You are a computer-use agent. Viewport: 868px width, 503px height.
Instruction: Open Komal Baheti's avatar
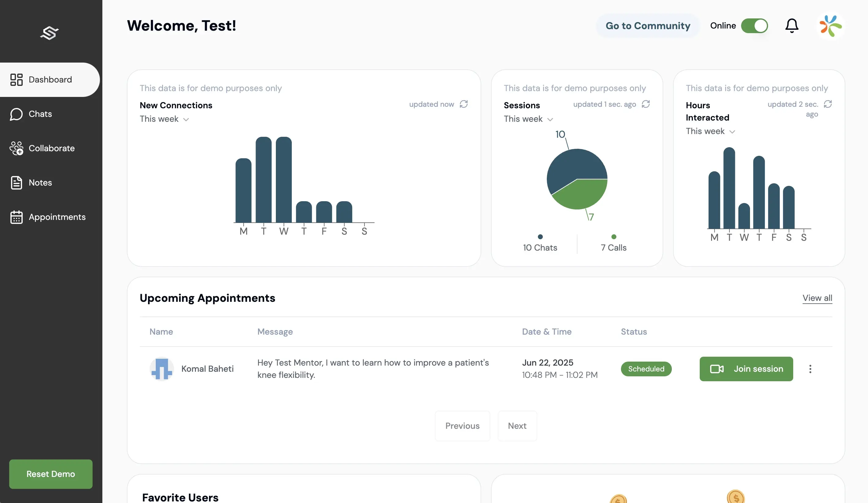pyautogui.click(x=162, y=369)
